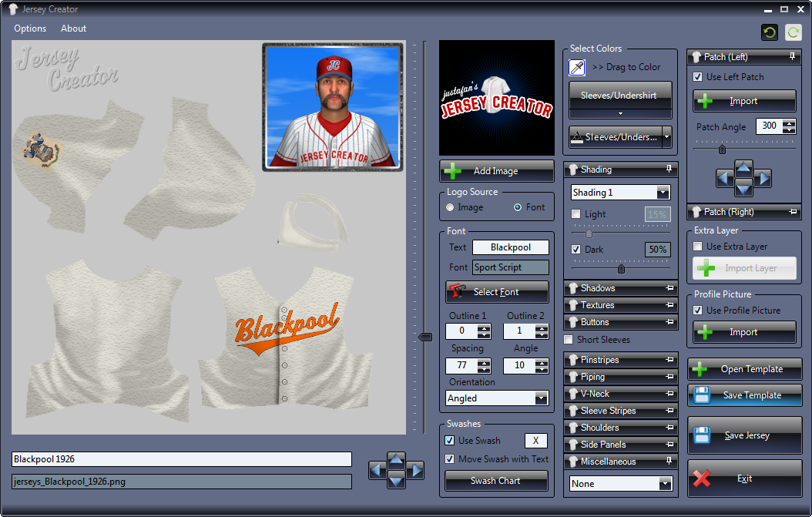Open the Orientation dropdown showing Angled
812x517 pixels.
tap(541, 398)
